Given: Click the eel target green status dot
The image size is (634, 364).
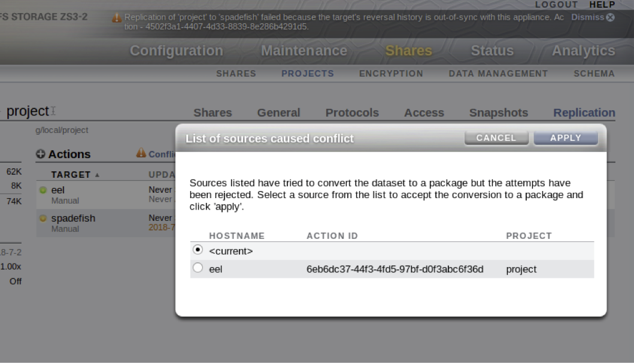Looking at the screenshot, I should click(43, 190).
